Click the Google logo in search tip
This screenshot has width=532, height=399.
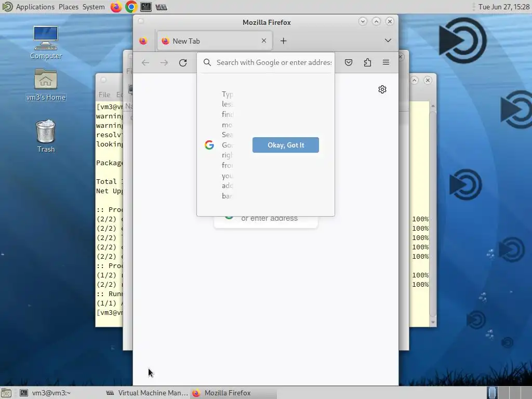[209, 145]
